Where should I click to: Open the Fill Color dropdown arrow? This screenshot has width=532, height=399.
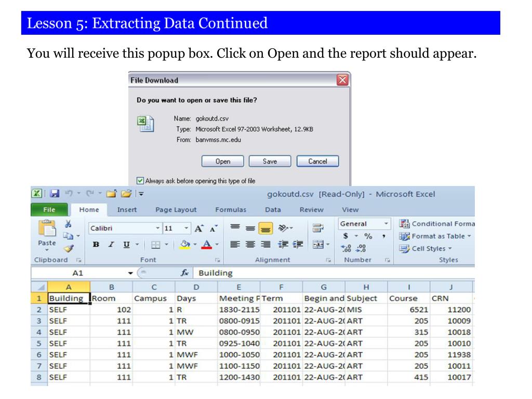tap(195, 244)
